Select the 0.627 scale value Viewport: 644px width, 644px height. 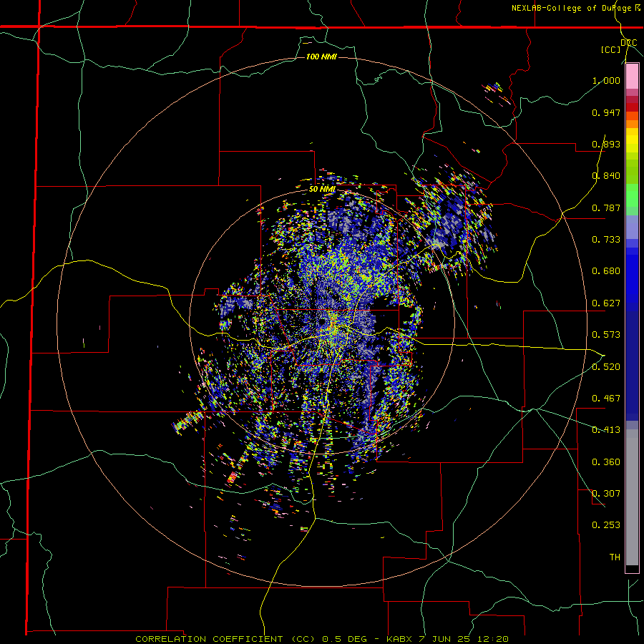[606, 303]
